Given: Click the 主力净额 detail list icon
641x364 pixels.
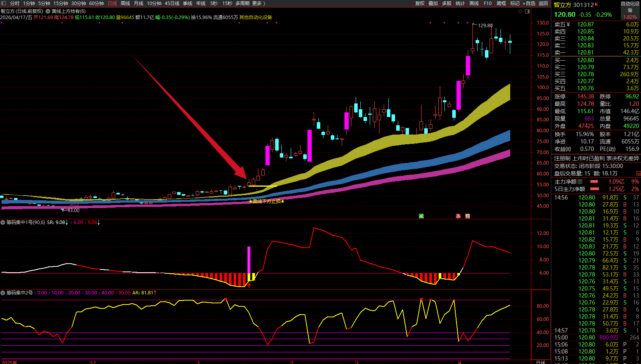Looking at the screenshot, I should point(580,182).
